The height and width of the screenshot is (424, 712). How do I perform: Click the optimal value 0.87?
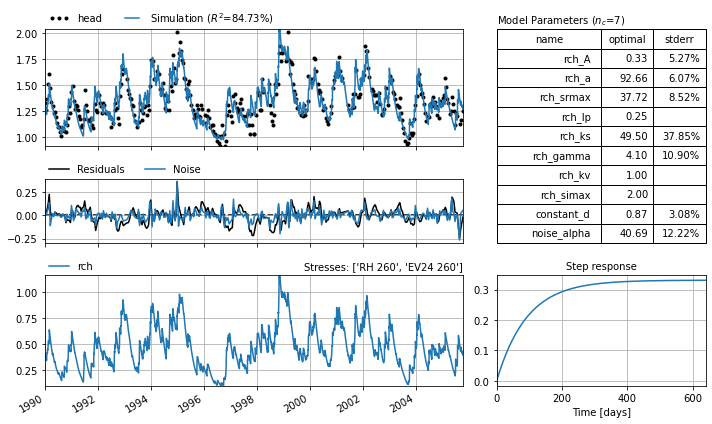click(x=636, y=214)
